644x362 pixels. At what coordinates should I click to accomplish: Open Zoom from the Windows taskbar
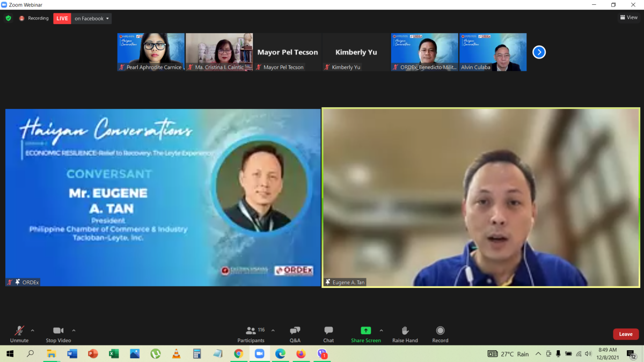(259, 354)
